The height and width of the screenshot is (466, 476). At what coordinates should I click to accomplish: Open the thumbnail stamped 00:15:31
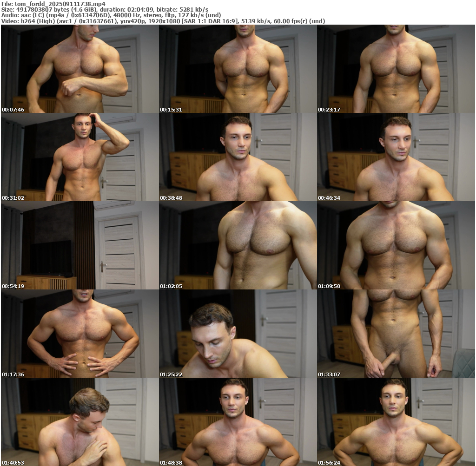[x=238, y=69]
